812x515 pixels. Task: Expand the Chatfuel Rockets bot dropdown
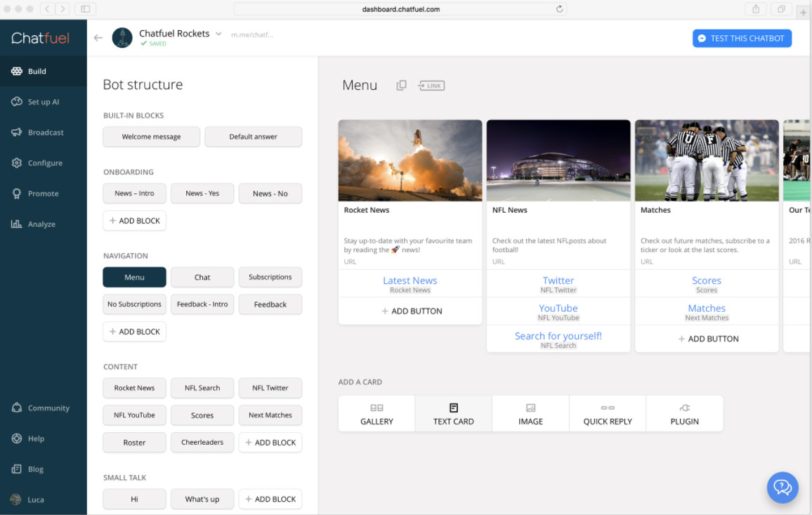218,34
